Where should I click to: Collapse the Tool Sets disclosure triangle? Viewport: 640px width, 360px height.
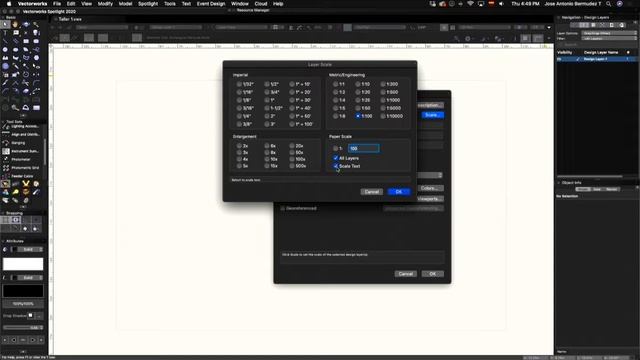(x=3, y=122)
